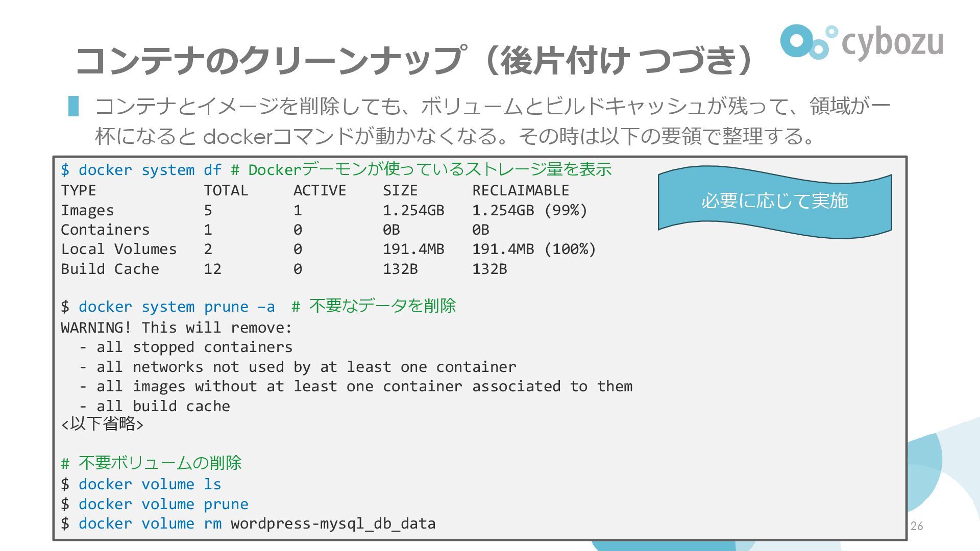Click the value '1.254GB (99%)'
The image size is (980, 551).
pos(530,210)
